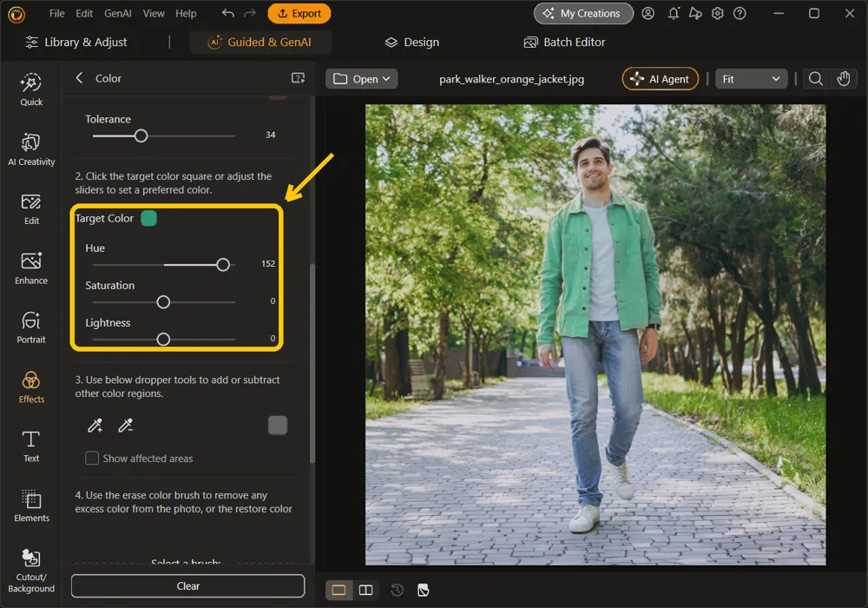Open the Text sidebar tool

click(31, 446)
